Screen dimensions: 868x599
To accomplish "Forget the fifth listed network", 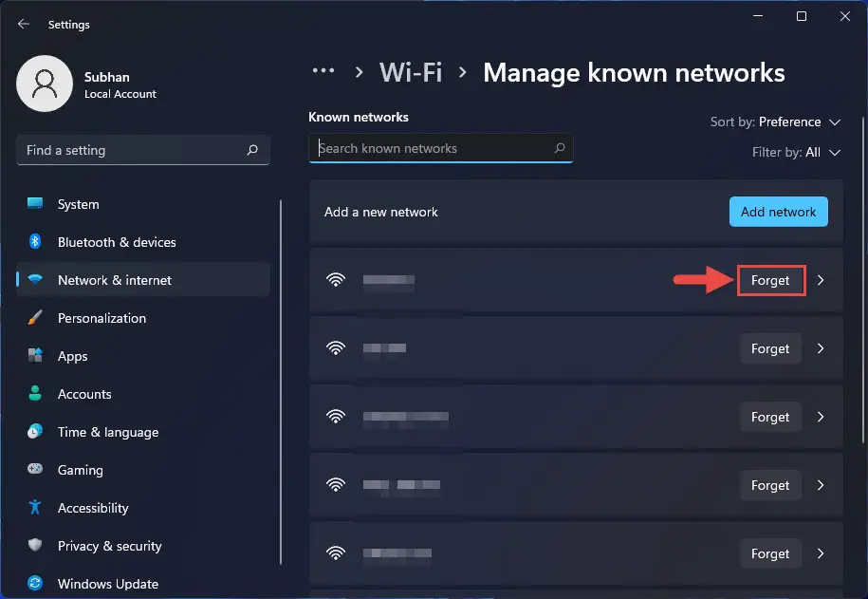I will [770, 553].
